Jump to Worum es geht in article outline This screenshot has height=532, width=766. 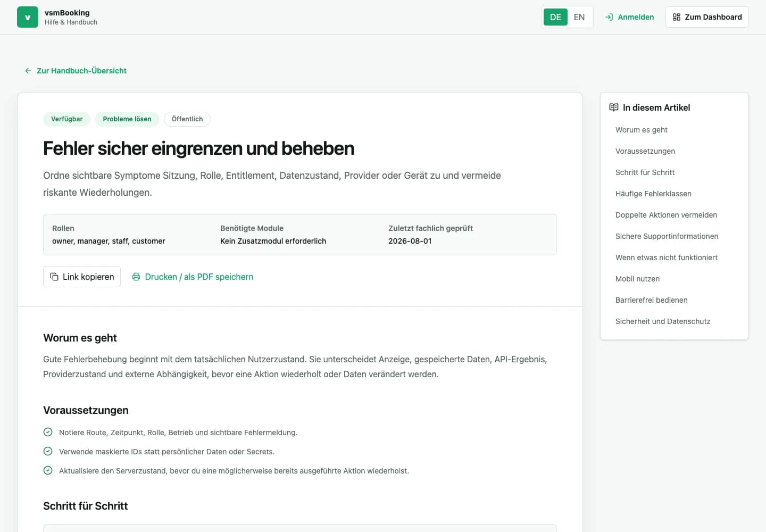pos(642,130)
